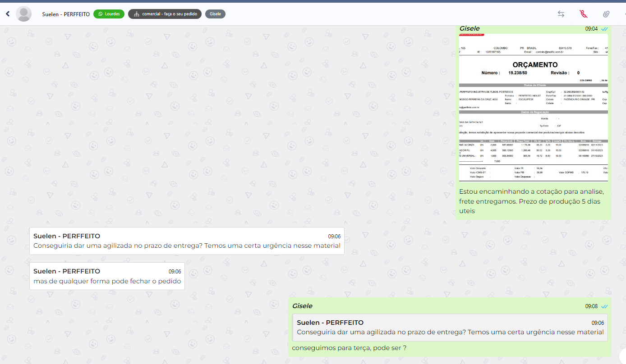Open the ORÇAMENTO quotation image

(533, 107)
